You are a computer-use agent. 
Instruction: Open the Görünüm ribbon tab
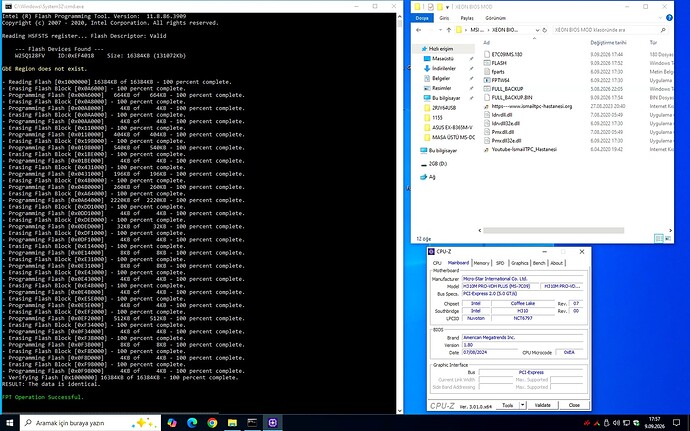495,18
